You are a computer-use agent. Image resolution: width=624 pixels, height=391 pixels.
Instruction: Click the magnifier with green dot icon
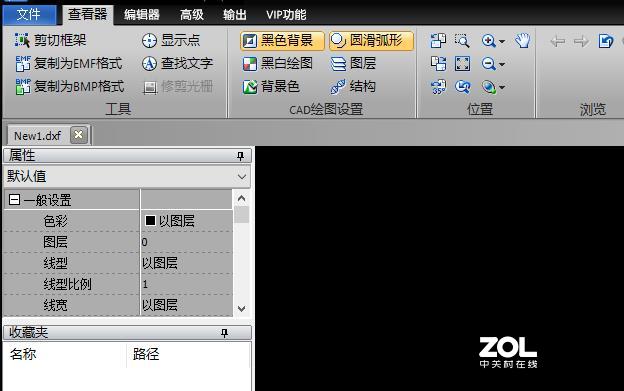[x=489, y=87]
